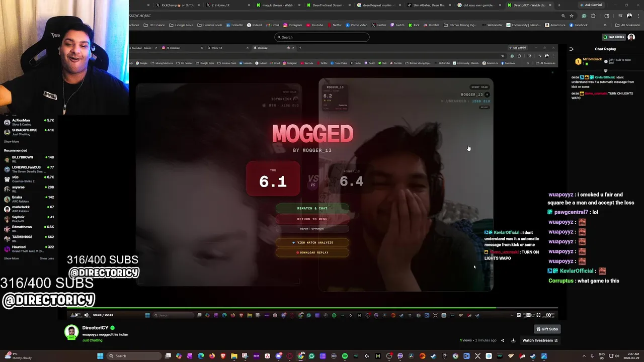The image size is (644, 362).
Task: Mute the clip volume speaker icon
Action: pyautogui.click(x=87, y=315)
